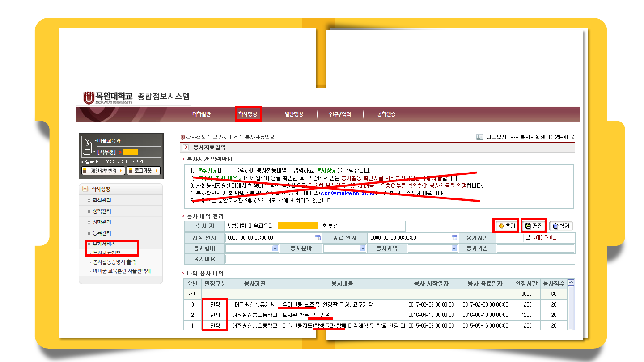Image resolution: width=644 pixels, height=362 pixels.
Task: Click the 추가 (add) button
Action: point(506,226)
